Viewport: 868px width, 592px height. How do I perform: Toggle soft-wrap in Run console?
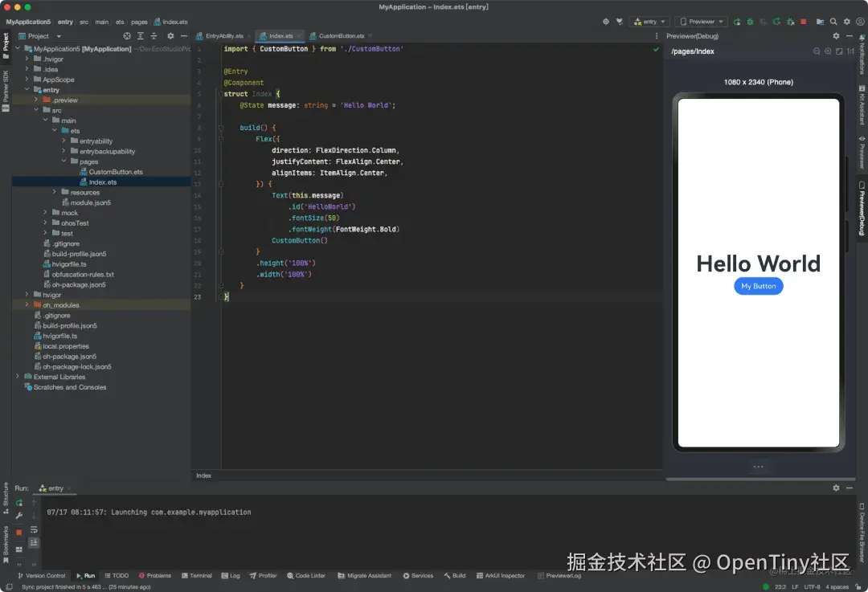[34, 529]
